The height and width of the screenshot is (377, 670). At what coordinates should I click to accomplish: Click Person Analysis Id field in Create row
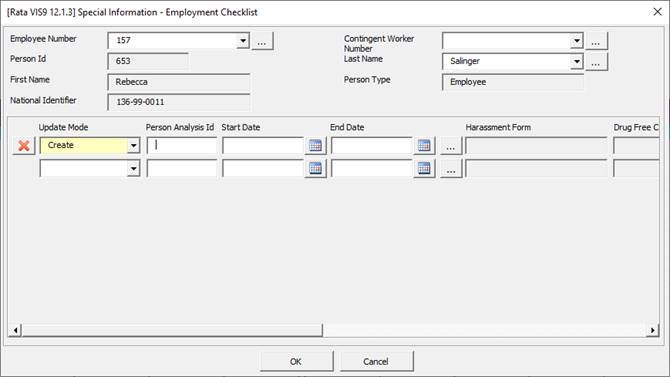point(182,146)
